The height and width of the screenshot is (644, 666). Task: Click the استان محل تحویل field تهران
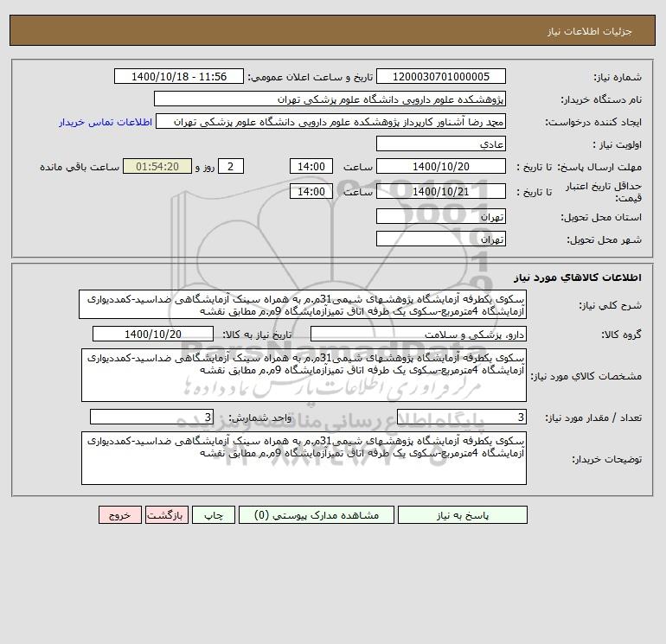tap(441, 216)
